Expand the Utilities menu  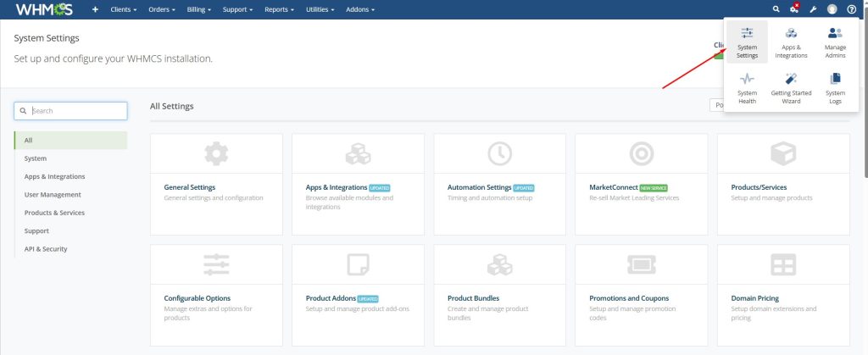click(x=320, y=9)
